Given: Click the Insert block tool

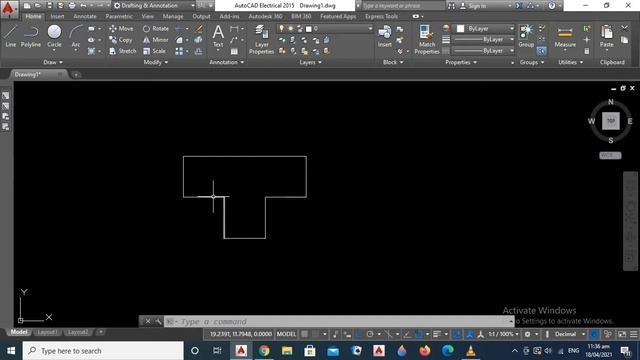Looking at the screenshot, I should click(384, 36).
